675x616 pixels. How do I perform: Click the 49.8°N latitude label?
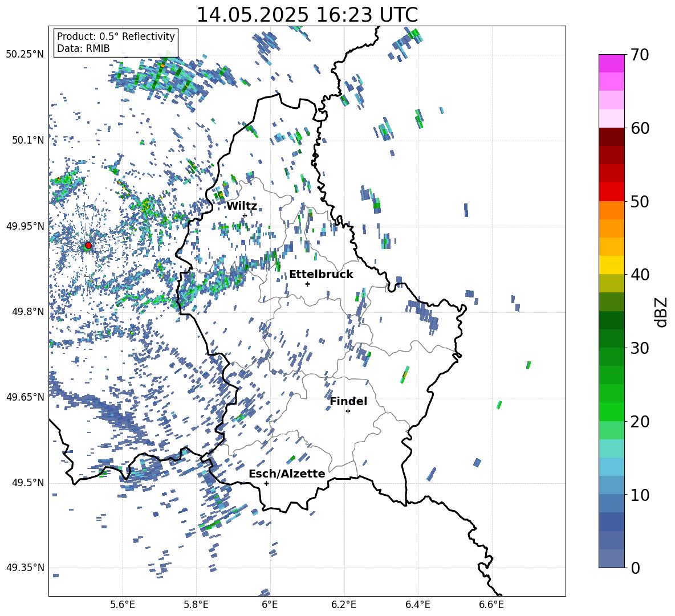tap(27, 312)
